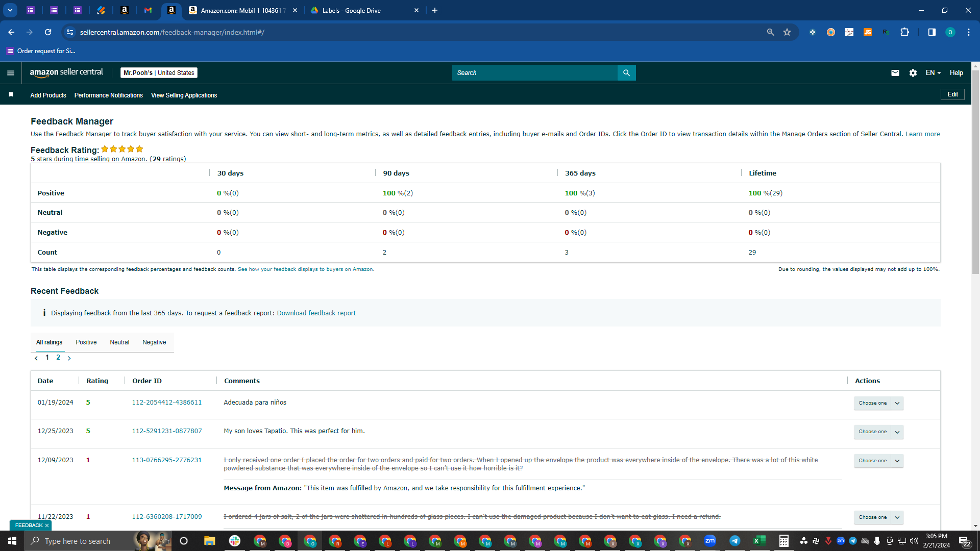Open Choose one dropdown for order 112-6360208-1717009

click(x=879, y=517)
